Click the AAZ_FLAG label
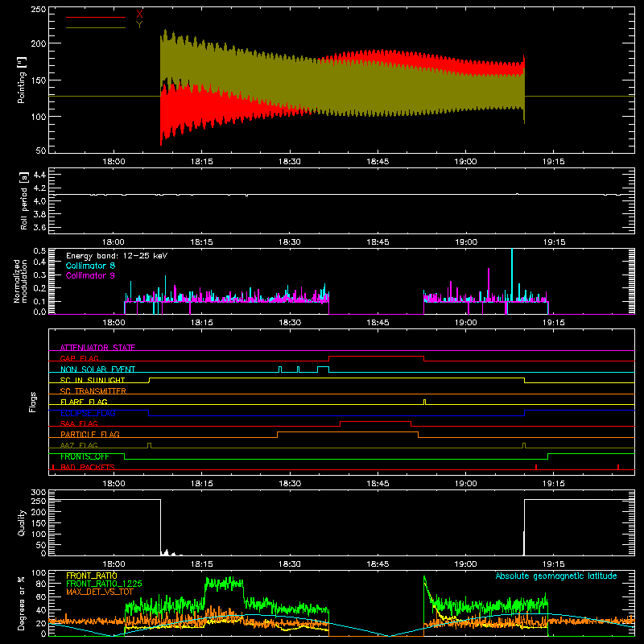 79,445
